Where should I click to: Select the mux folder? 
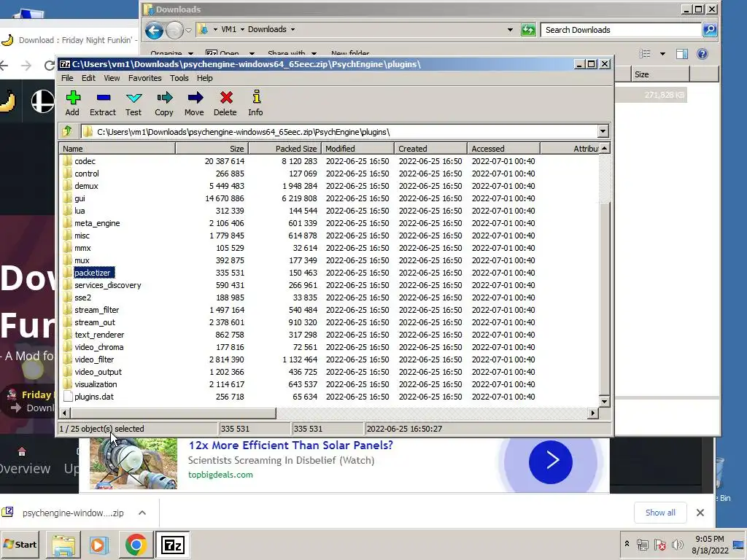click(82, 260)
